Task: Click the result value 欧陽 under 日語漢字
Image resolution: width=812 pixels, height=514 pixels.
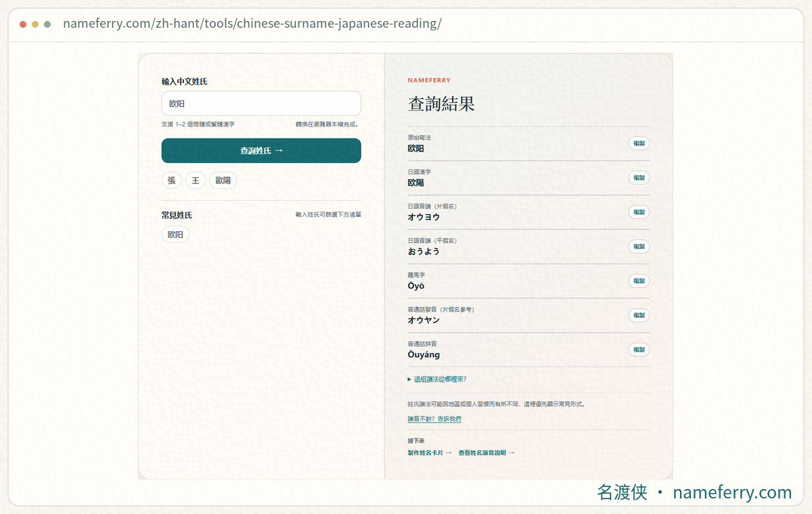Action: coord(416,183)
